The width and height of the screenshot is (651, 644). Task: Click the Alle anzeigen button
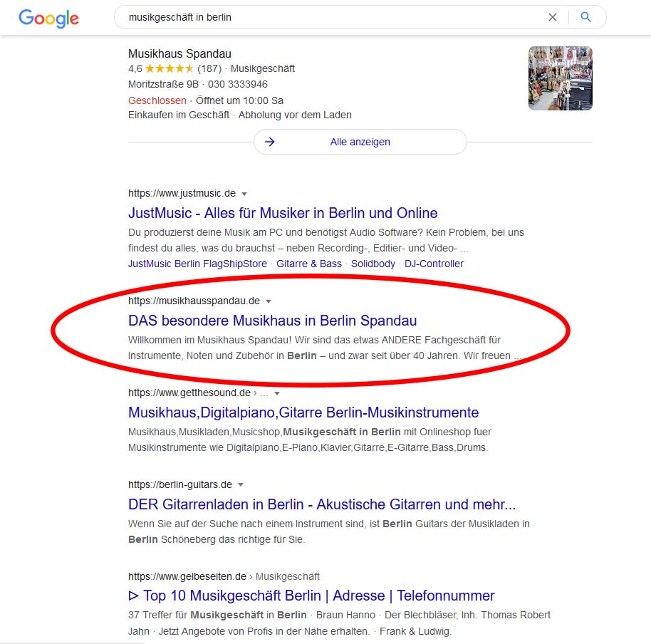coord(360,142)
